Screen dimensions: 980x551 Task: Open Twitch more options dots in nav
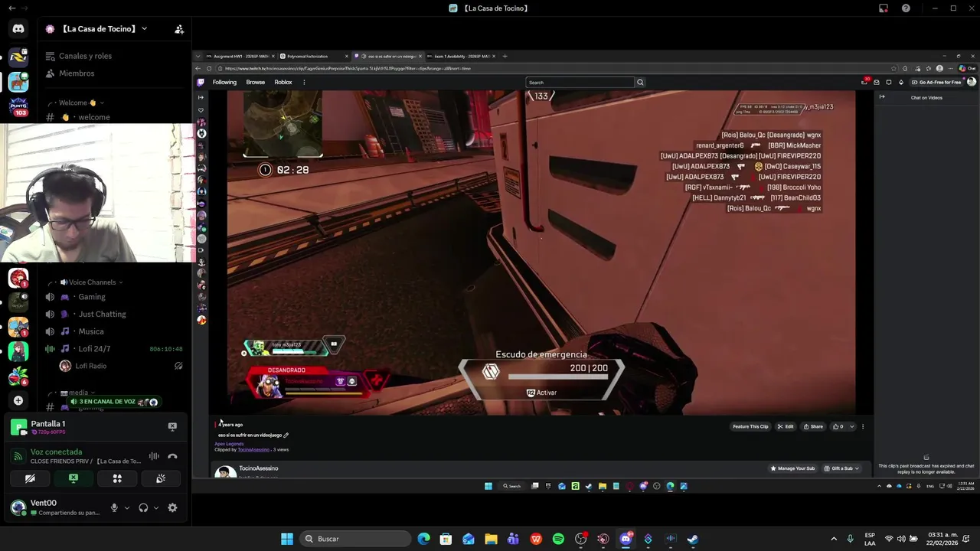(304, 83)
